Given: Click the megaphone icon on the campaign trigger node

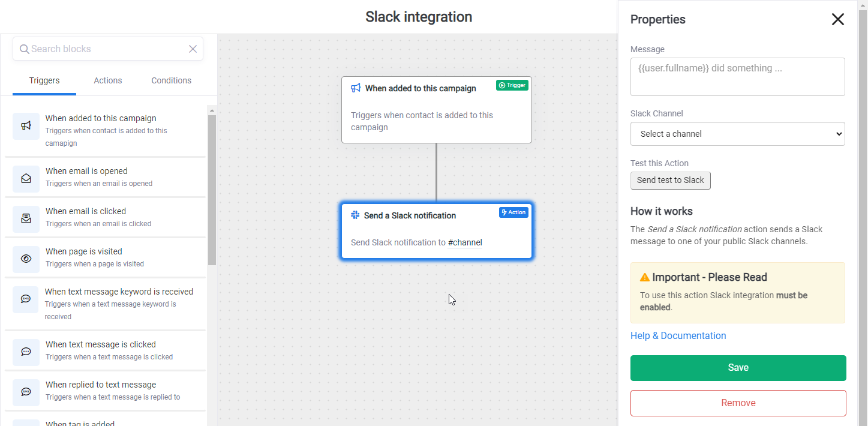Looking at the screenshot, I should point(356,88).
